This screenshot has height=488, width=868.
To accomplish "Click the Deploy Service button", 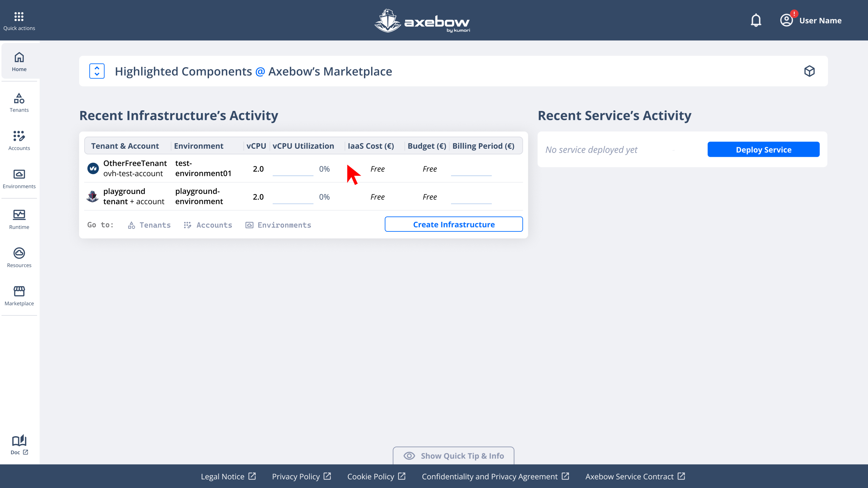I will pos(763,150).
